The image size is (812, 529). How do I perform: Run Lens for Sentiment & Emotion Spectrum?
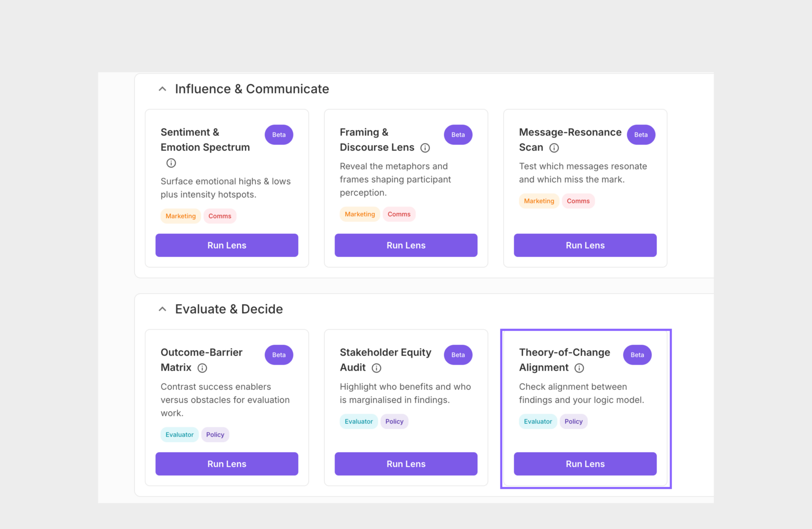coord(227,245)
